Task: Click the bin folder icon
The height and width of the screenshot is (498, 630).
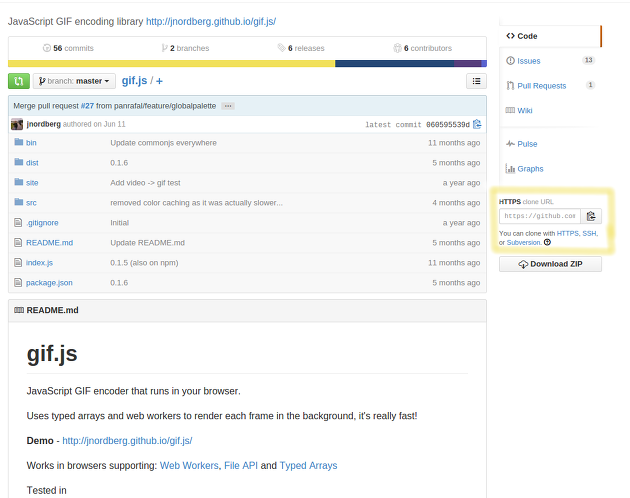Action: tap(18, 142)
